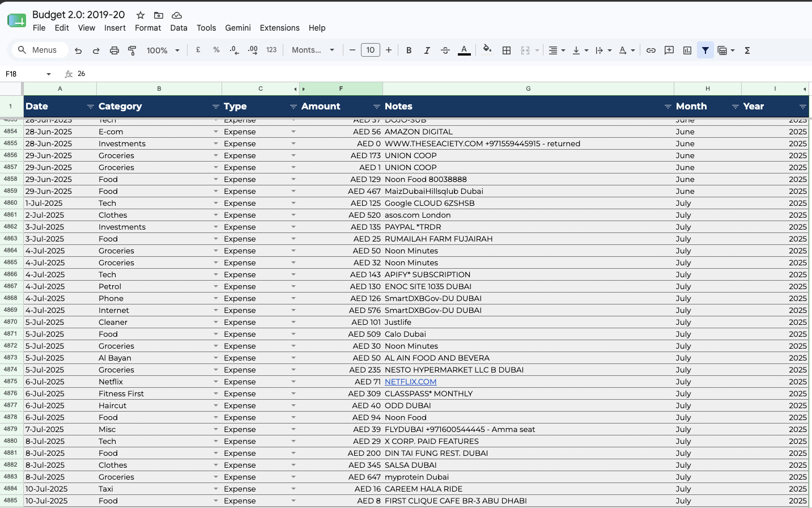Open the View menu

click(87, 28)
